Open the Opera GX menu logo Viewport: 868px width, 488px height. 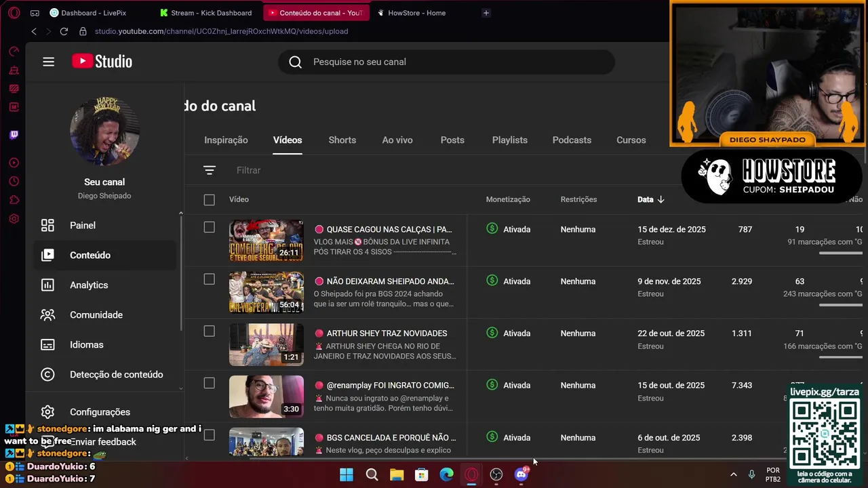pyautogui.click(x=14, y=13)
